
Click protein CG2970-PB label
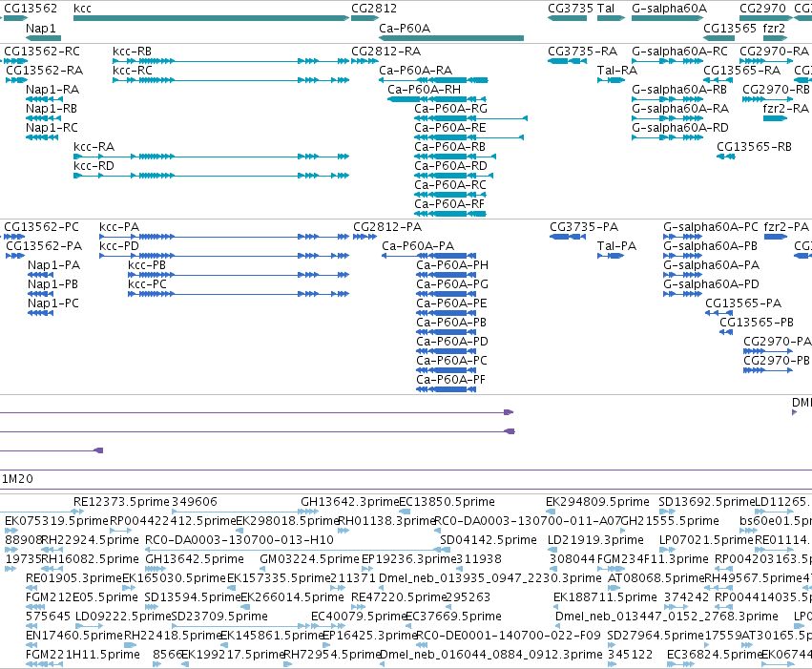[x=777, y=361]
